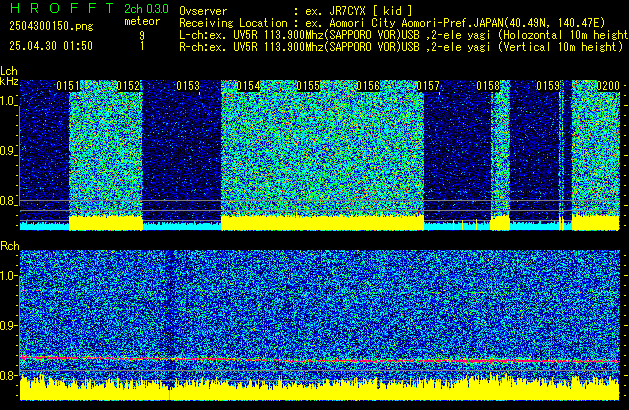Select the 0156 time marker
The image size is (629, 410).
tap(368, 86)
